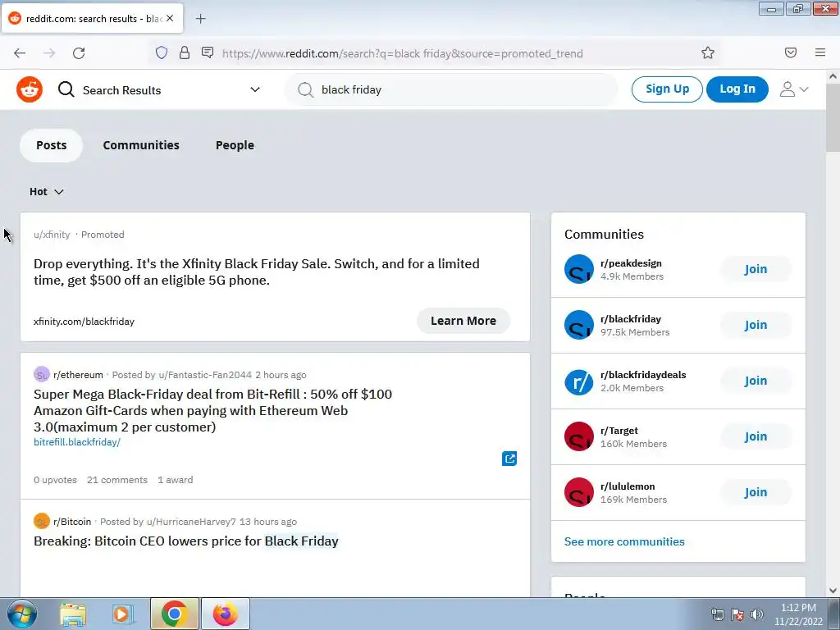Click the 1 award text

tap(176, 480)
